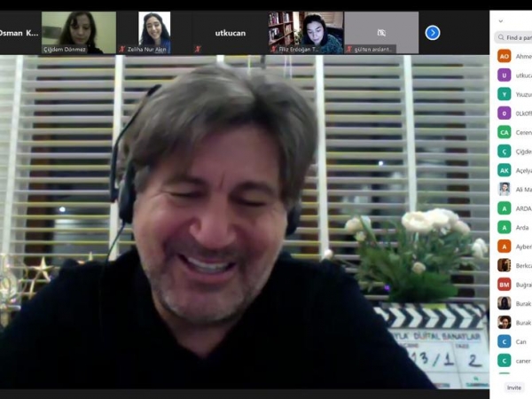
Task: Click the purple 0 avatar for 0LkOff...
Action: tap(505, 113)
